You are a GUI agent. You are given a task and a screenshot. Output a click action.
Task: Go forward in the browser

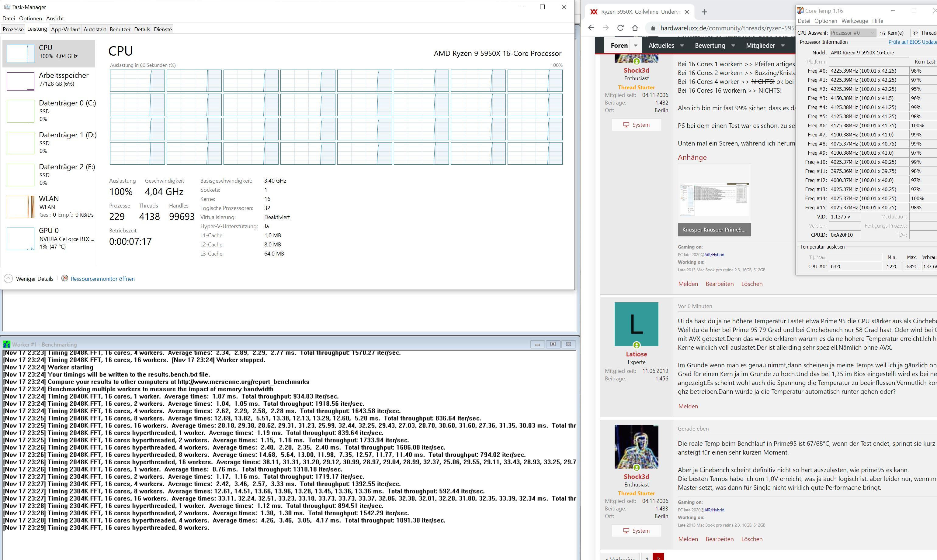click(x=606, y=28)
